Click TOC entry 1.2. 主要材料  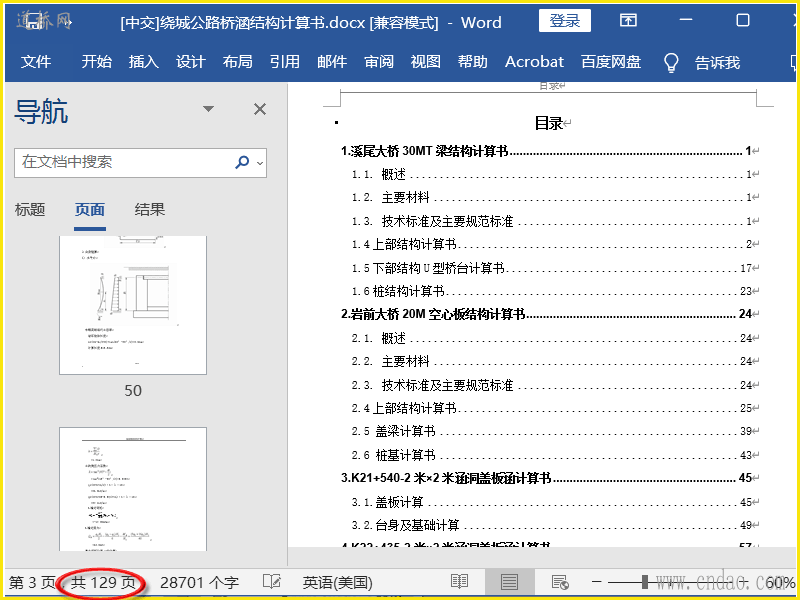(x=550, y=197)
